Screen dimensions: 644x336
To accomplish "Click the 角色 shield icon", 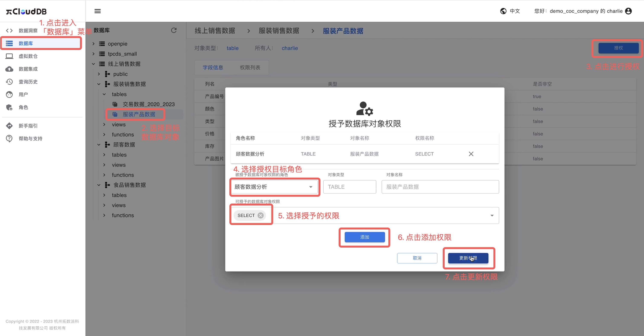I will tap(9, 107).
